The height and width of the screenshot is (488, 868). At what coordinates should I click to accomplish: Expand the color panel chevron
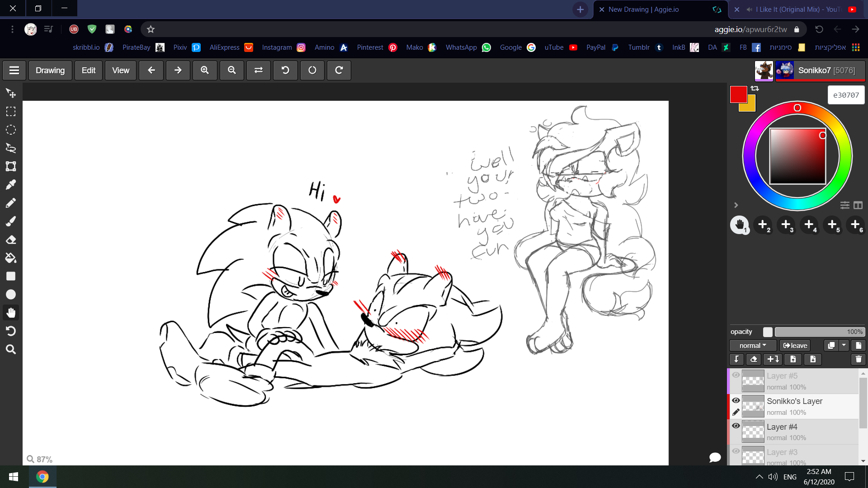tap(736, 205)
